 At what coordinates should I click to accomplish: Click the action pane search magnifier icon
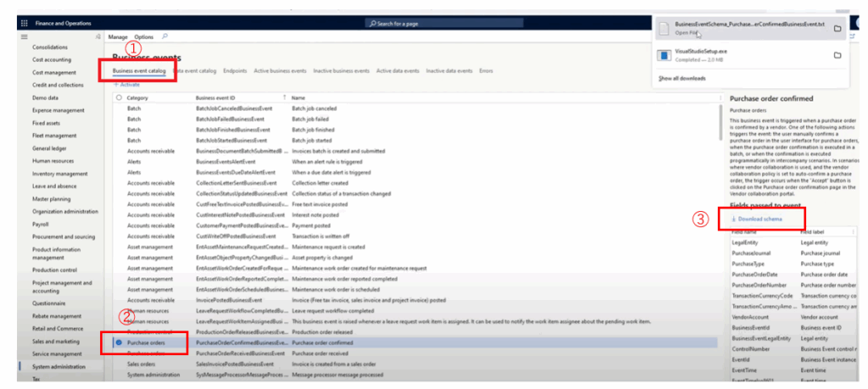point(164,36)
